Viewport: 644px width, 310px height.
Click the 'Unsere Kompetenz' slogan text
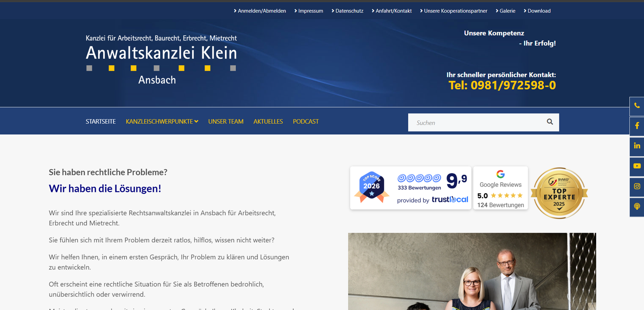point(494,33)
